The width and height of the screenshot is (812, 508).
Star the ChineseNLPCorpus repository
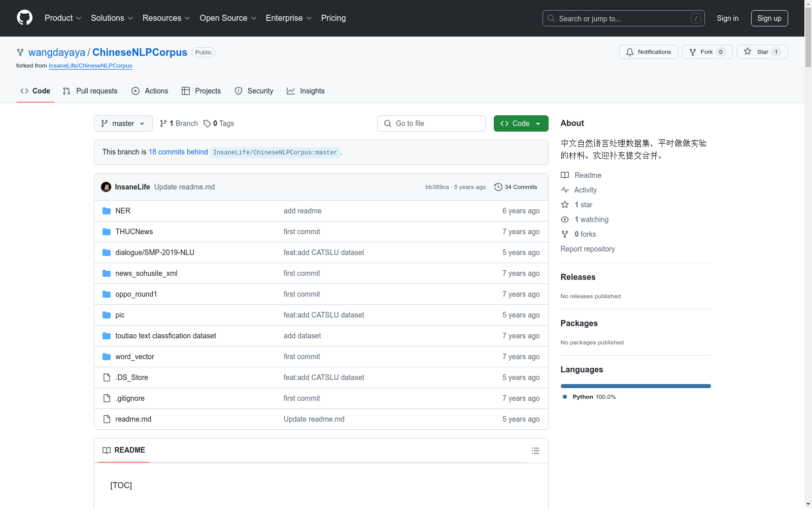(x=762, y=52)
